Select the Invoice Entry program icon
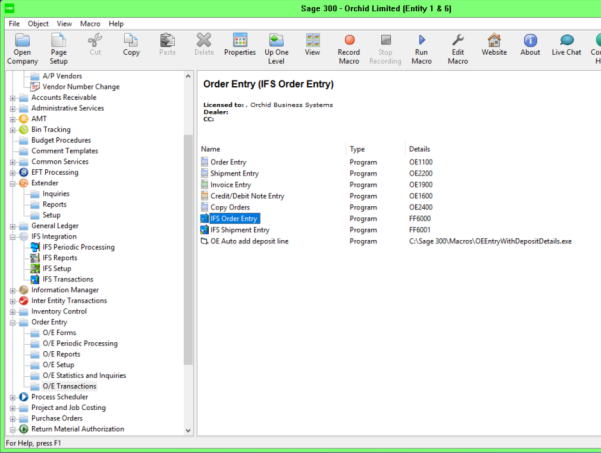 coord(205,184)
